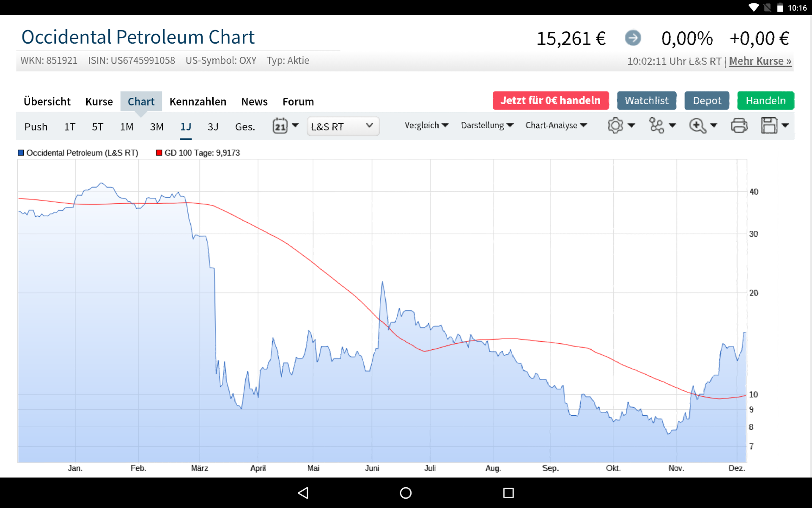This screenshot has width=812, height=508.
Task: Select the 3M time range
Action: 156,127
